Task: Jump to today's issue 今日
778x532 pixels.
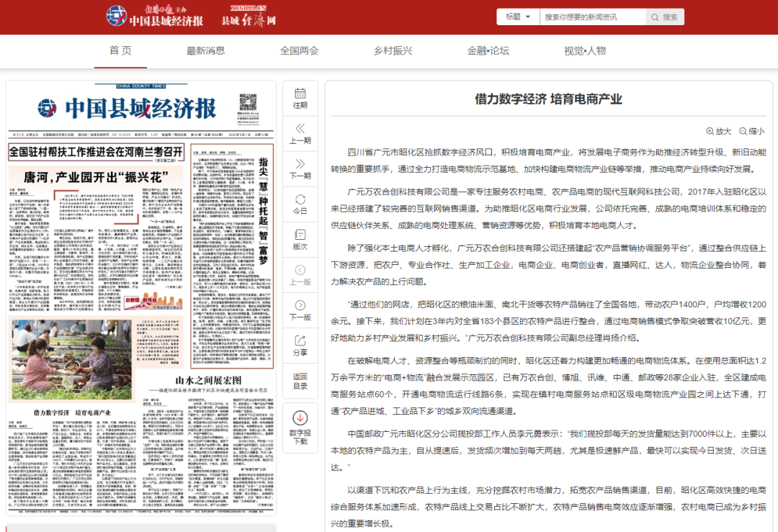Action: pyautogui.click(x=300, y=204)
